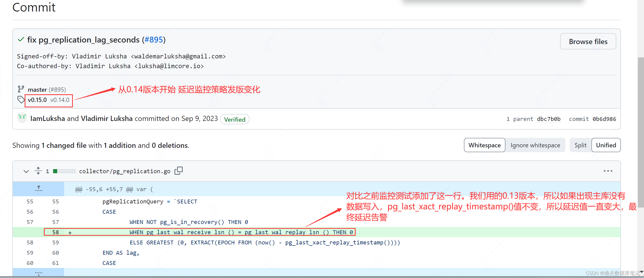Screen dimensions: 644x278
Task: Click the IamLuksha committer avatar
Action: coord(22,118)
